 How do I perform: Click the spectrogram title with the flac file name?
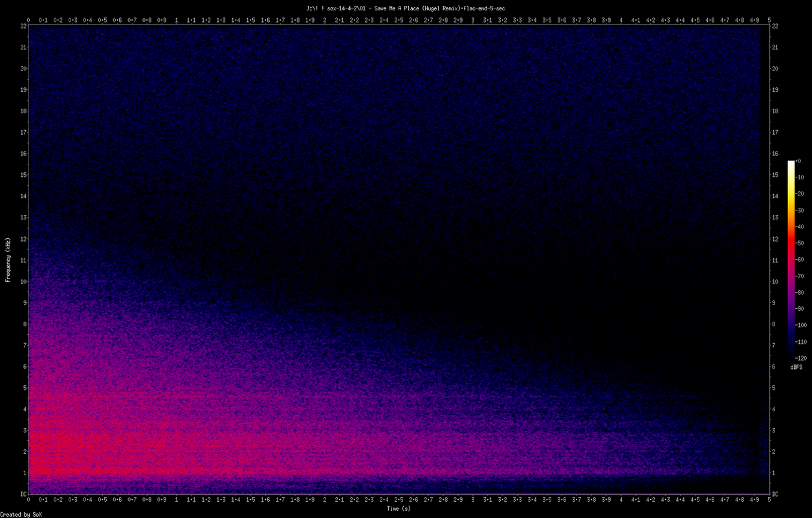406,8
